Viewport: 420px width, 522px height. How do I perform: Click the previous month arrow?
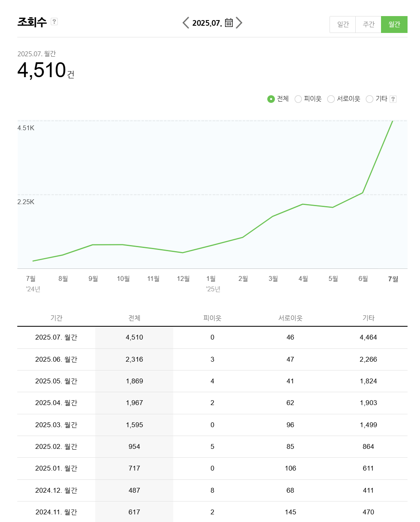[x=186, y=23]
